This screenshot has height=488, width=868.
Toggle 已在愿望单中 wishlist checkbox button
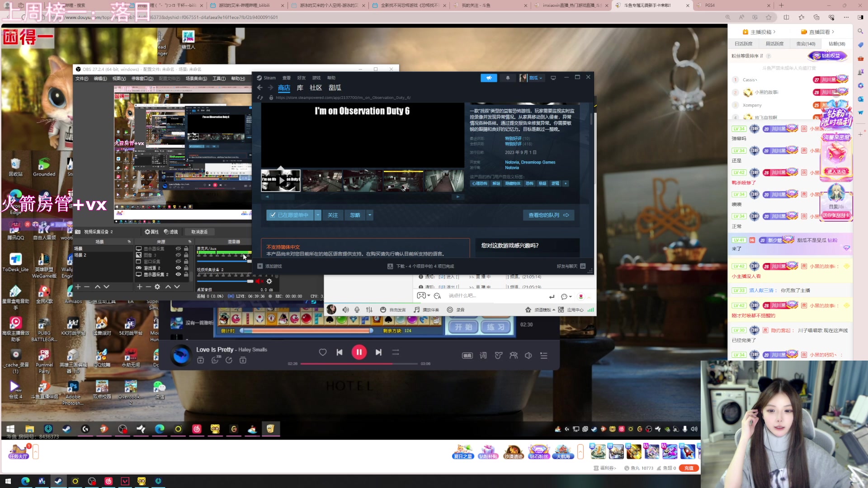290,215
